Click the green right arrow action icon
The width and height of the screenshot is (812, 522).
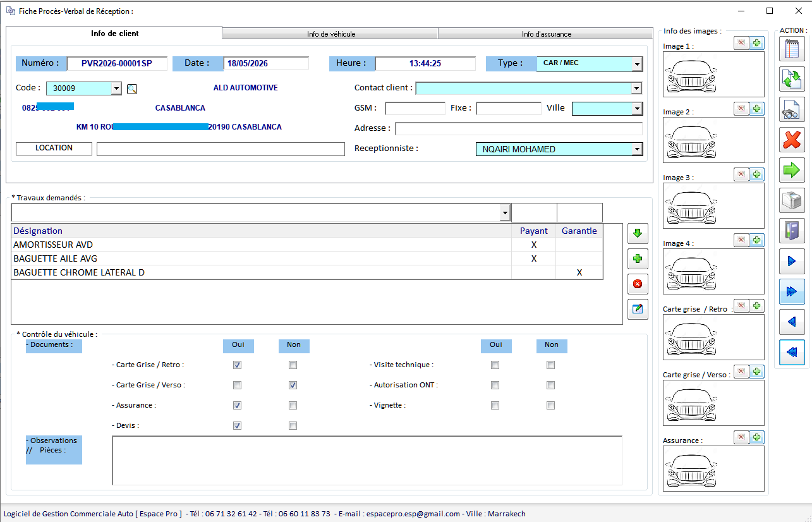coord(792,170)
